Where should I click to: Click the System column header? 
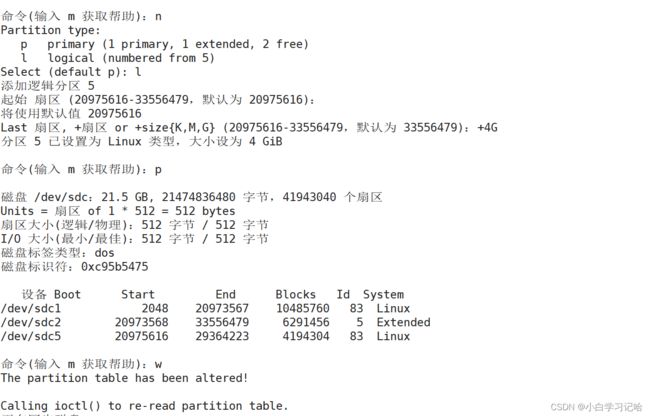(383, 295)
